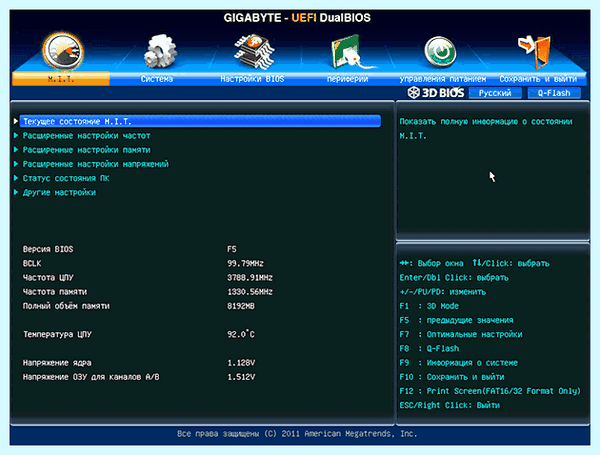
Task: Click the save and exit door icon
Action: (535, 51)
